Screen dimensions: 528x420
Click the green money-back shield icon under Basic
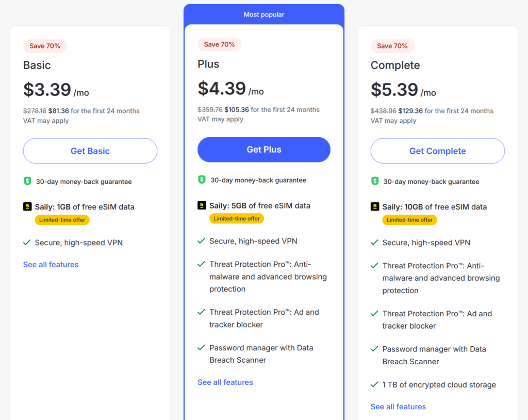coord(27,181)
